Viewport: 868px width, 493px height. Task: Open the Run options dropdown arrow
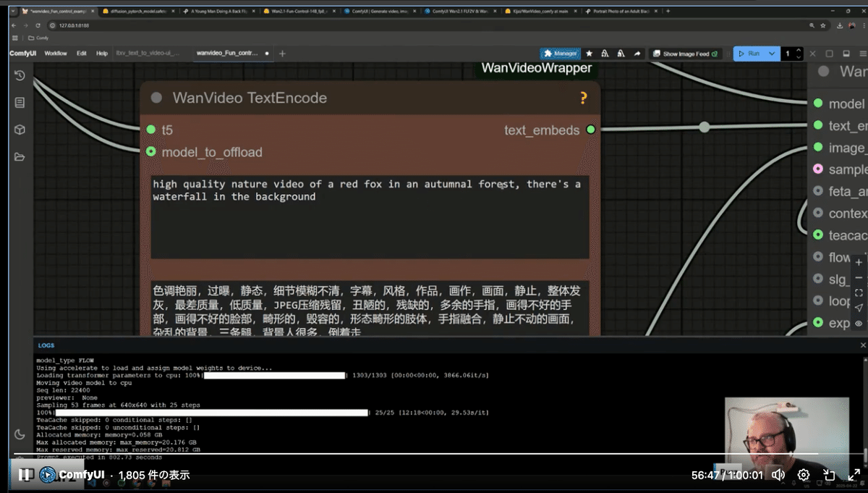[772, 54]
